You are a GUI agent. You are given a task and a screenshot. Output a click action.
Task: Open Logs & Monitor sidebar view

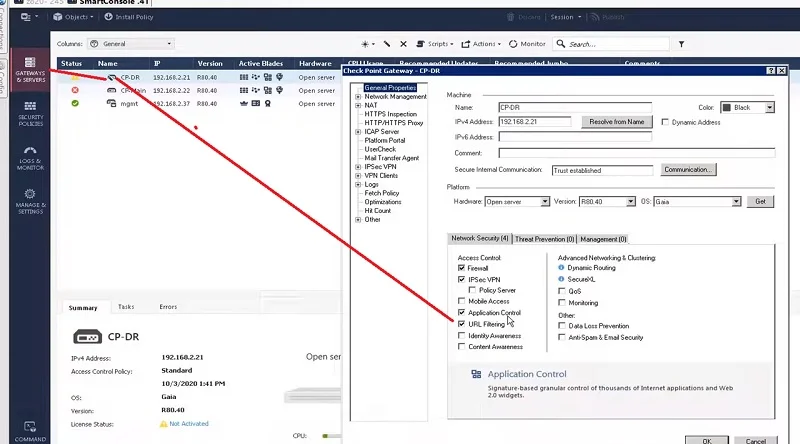(x=30, y=158)
